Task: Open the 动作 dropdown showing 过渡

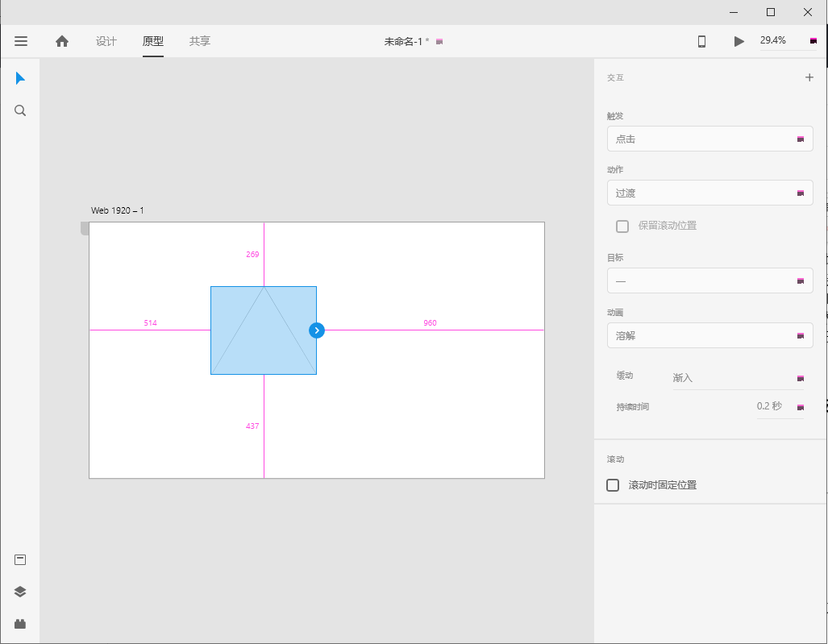Action: pos(709,193)
